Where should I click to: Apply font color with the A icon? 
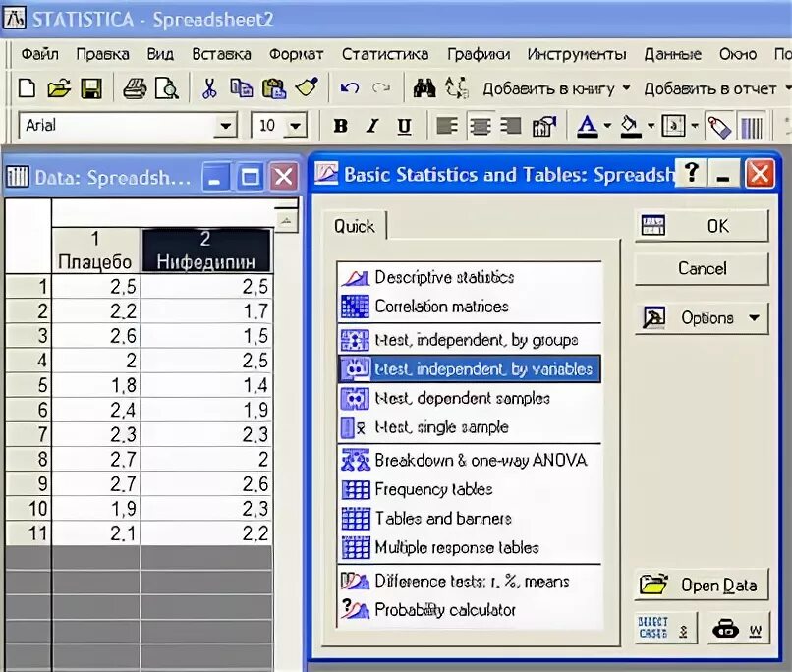coord(587,126)
